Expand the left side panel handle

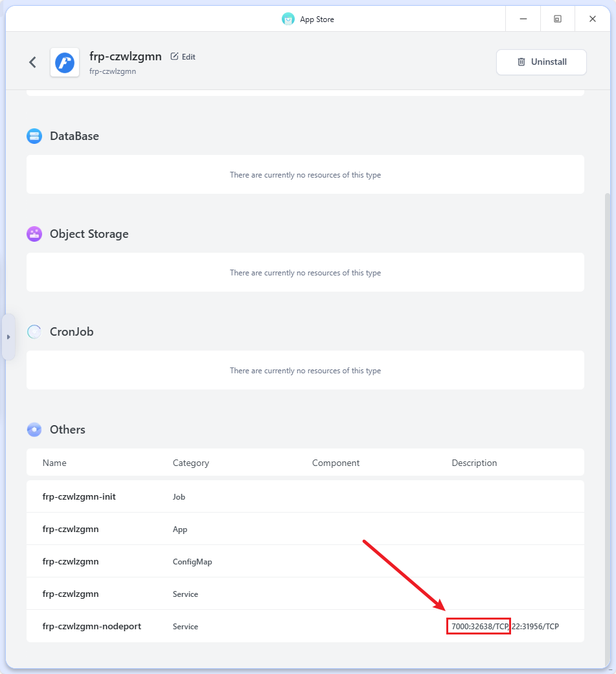[x=8, y=337]
